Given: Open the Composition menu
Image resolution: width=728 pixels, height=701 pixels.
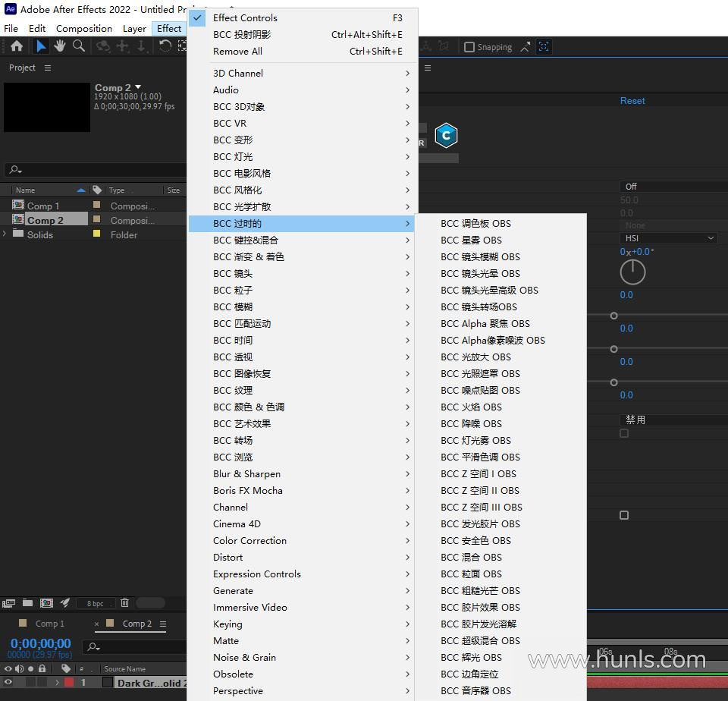Looking at the screenshot, I should pyautogui.click(x=84, y=28).
